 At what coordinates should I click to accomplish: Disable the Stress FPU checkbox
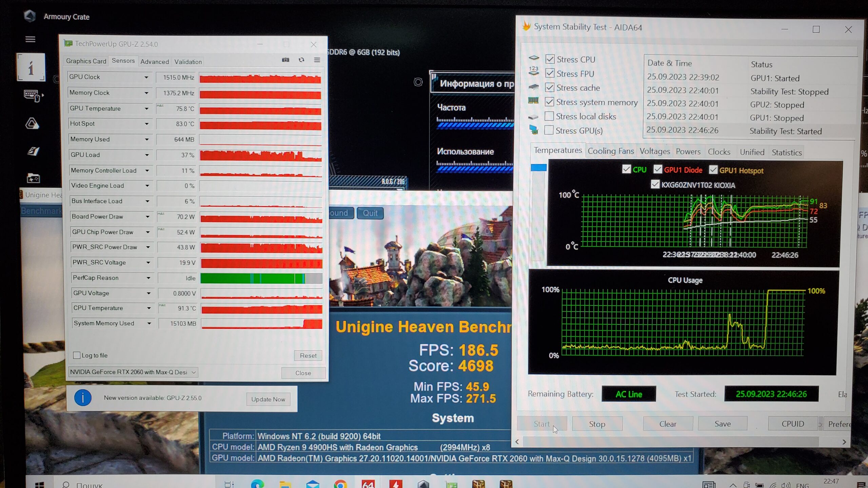550,73
